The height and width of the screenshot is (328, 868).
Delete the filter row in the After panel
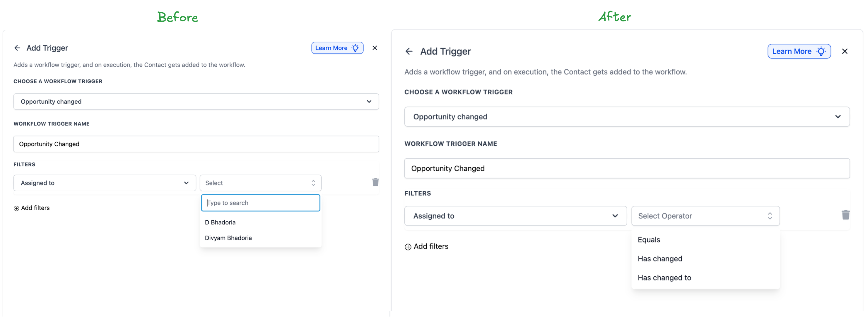tap(845, 215)
